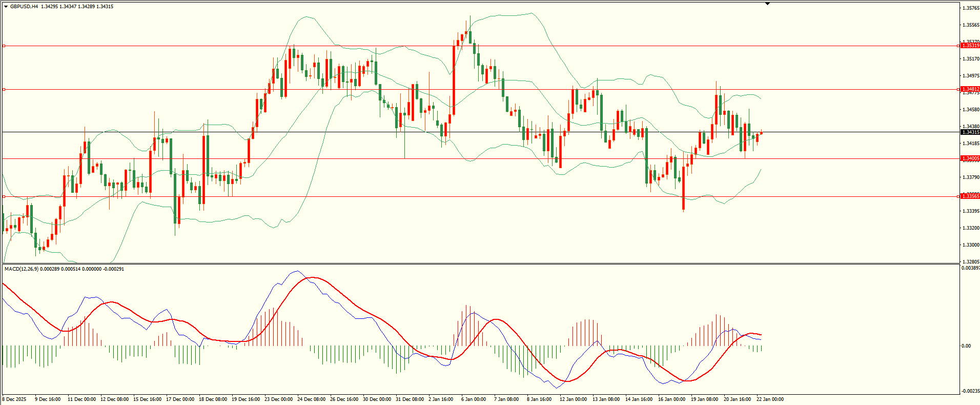980x405 pixels.
Task: Click the 1.33565 line's right-side anchor square
Action: (958, 196)
